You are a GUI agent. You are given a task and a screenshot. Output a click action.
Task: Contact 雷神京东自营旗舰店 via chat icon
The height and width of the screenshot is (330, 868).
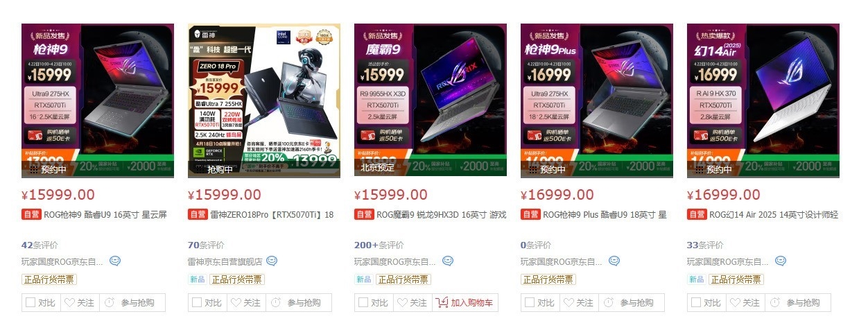coord(272,261)
